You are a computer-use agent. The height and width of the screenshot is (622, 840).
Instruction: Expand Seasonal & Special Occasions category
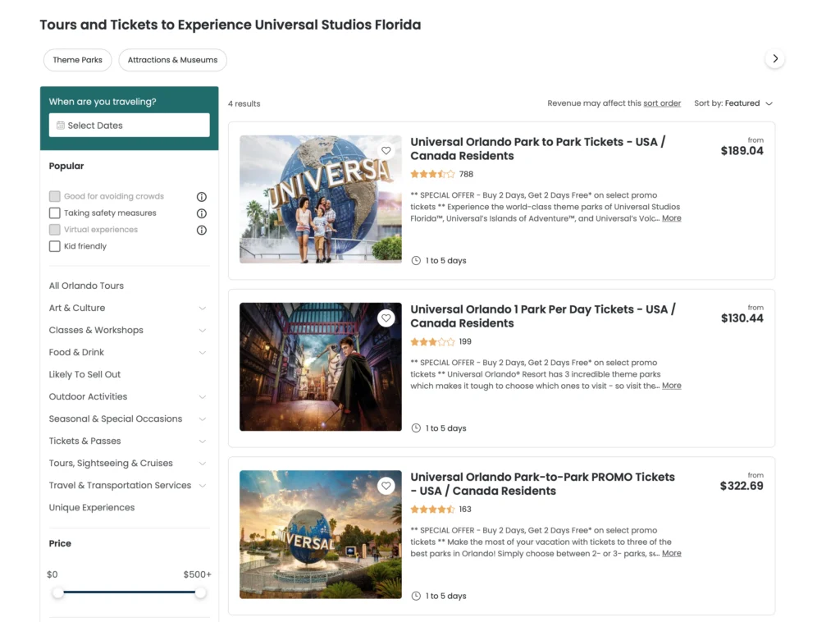[x=203, y=419]
